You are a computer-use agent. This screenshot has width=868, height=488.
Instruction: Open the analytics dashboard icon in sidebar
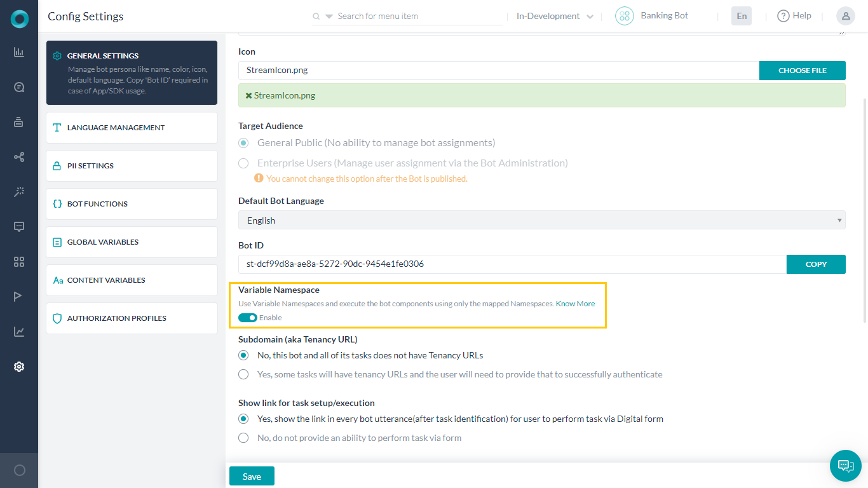pyautogui.click(x=18, y=52)
